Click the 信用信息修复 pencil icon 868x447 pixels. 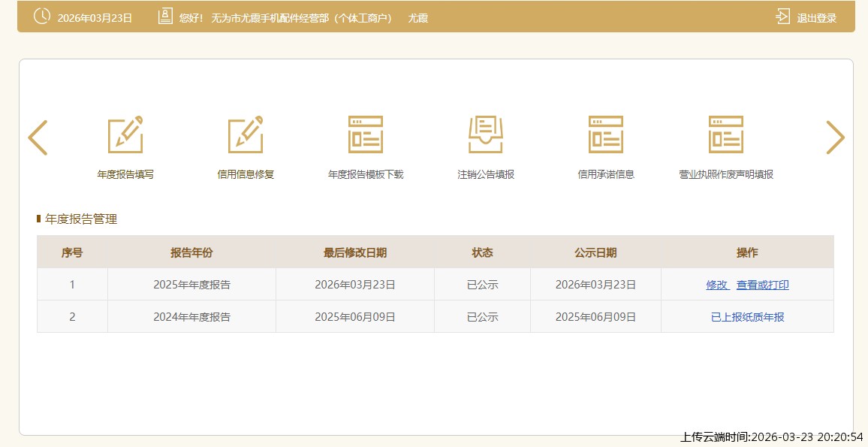(x=246, y=135)
